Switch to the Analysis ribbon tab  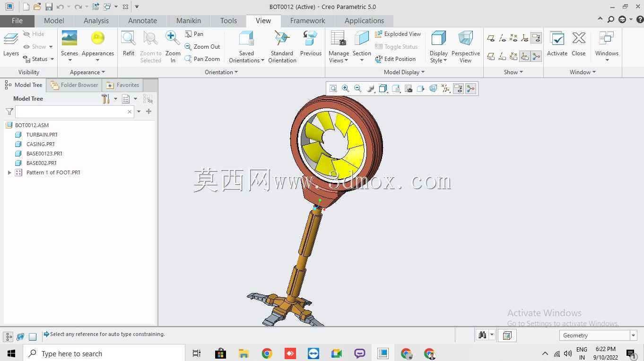click(x=96, y=21)
